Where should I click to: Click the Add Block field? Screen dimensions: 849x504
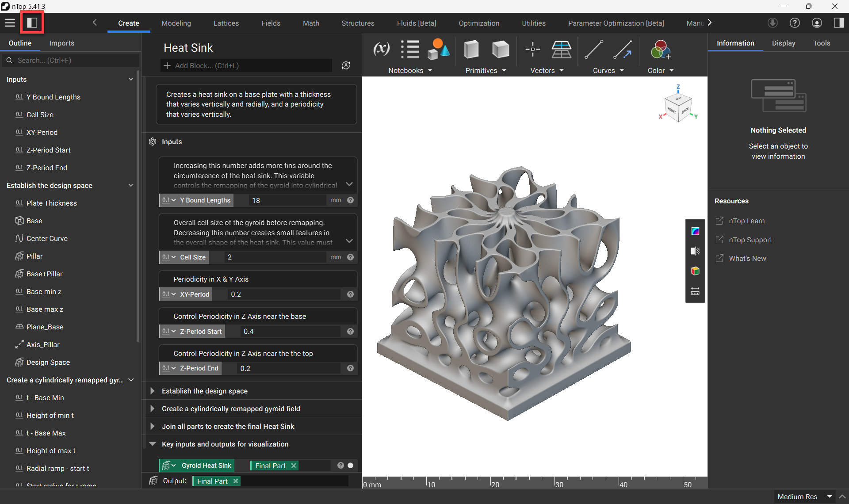[x=247, y=65]
